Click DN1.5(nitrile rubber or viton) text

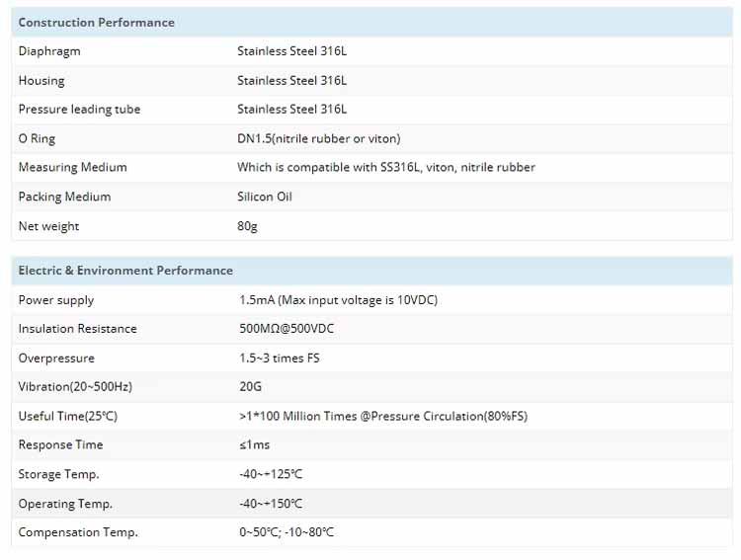(318, 138)
